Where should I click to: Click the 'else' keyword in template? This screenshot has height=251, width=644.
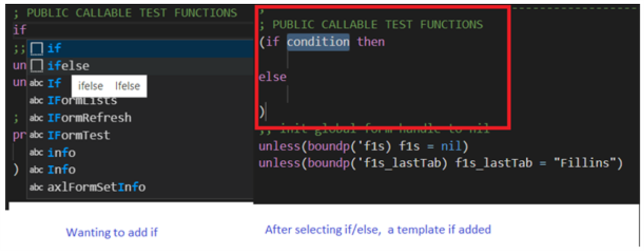click(273, 77)
